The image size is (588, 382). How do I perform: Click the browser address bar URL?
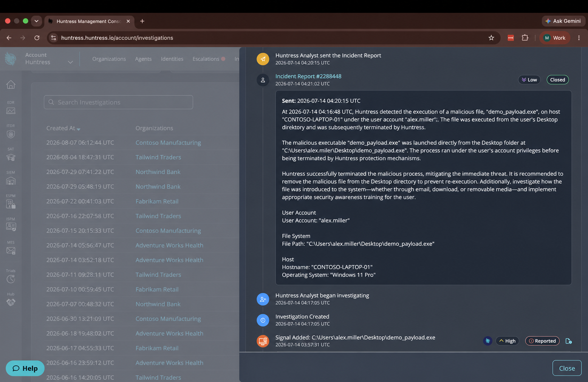(117, 38)
